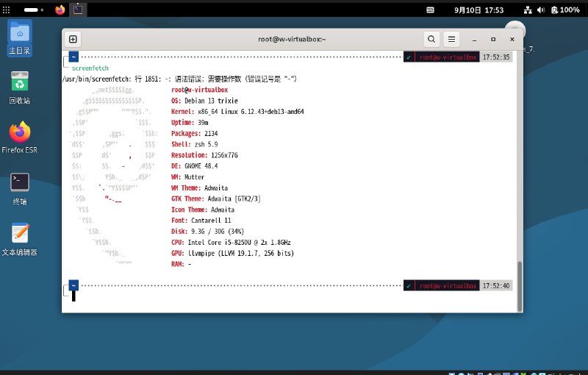Click the Shell: zsh 5.9 line
Image resolution: width=588 pixels, height=375 pixels.
click(194, 144)
